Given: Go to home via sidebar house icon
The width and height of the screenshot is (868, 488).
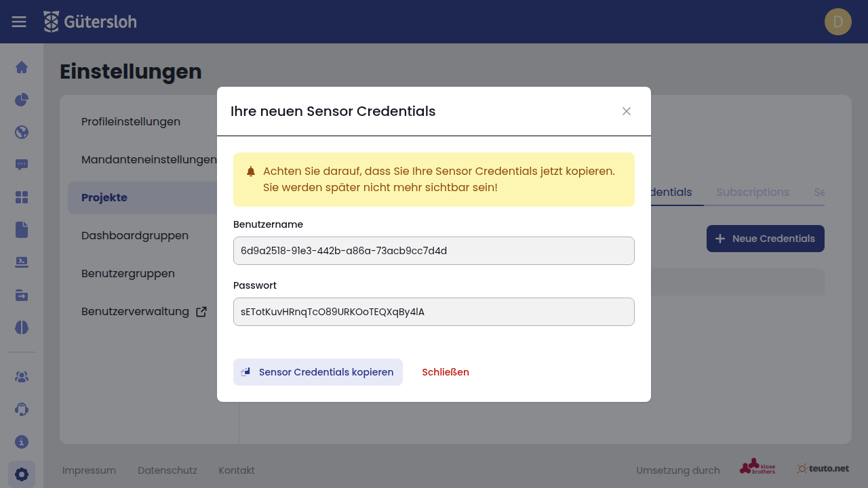Looking at the screenshot, I should click(22, 67).
